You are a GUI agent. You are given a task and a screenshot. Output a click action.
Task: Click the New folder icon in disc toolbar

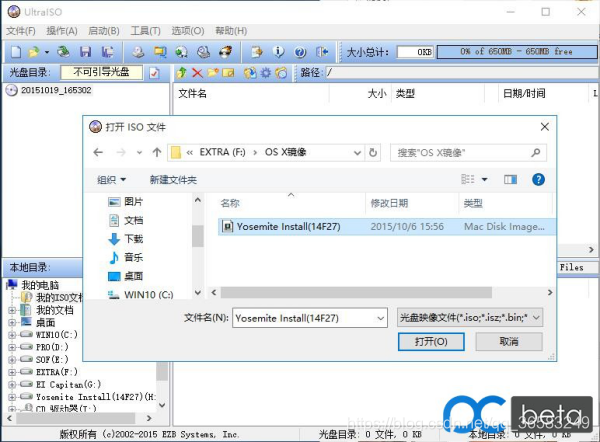click(x=213, y=72)
